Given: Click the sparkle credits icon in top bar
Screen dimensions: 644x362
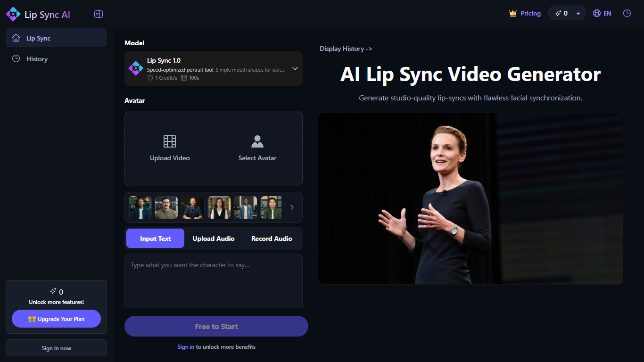Looking at the screenshot, I should 558,13.
